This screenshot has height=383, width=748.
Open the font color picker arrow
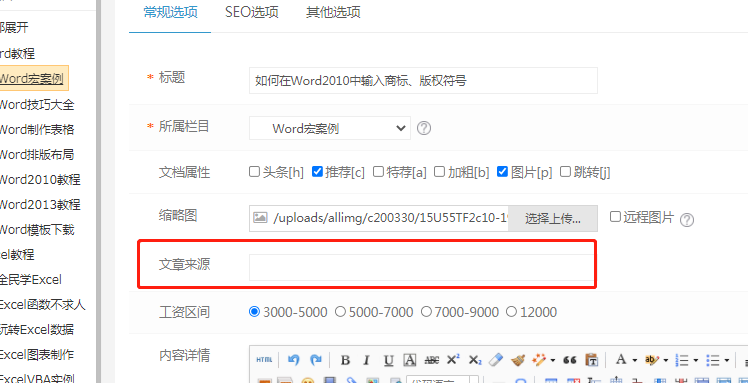[x=634, y=360]
